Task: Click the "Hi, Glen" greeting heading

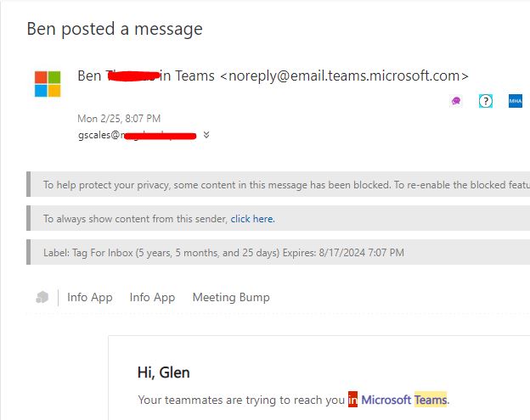Action: pos(164,372)
